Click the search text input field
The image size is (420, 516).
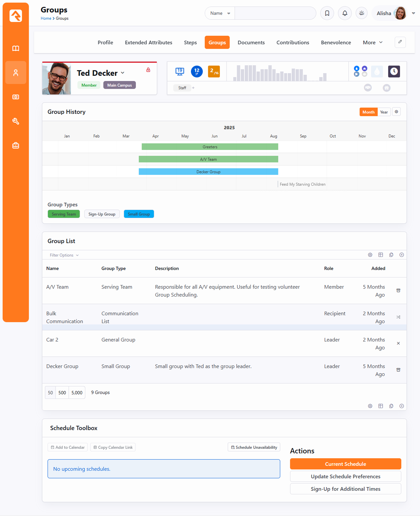pyautogui.click(x=275, y=13)
